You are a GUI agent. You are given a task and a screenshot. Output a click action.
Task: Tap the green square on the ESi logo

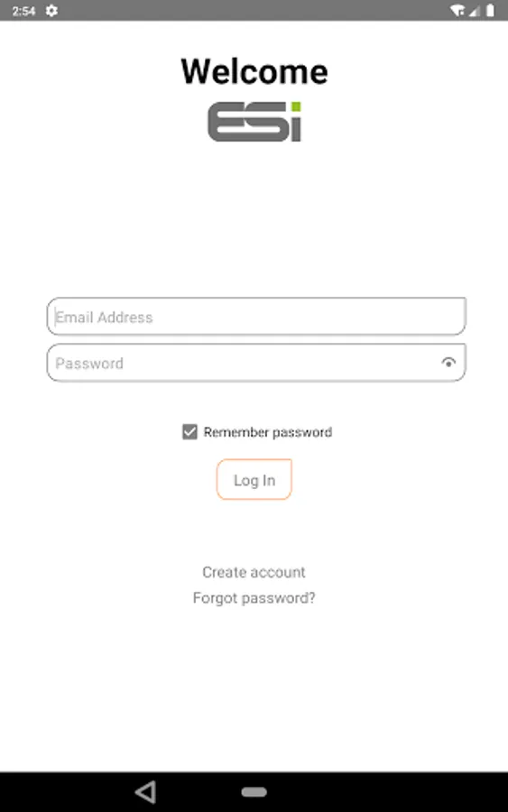(296, 106)
